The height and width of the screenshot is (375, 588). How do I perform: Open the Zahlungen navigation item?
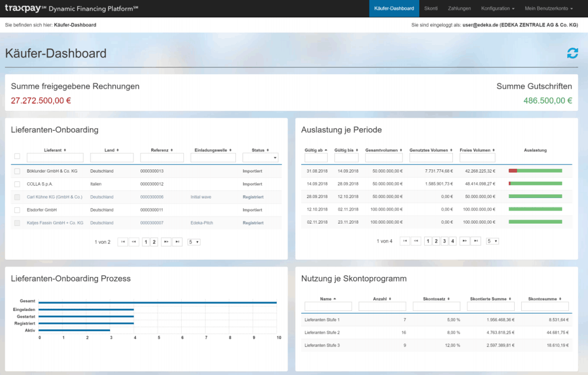[459, 8]
